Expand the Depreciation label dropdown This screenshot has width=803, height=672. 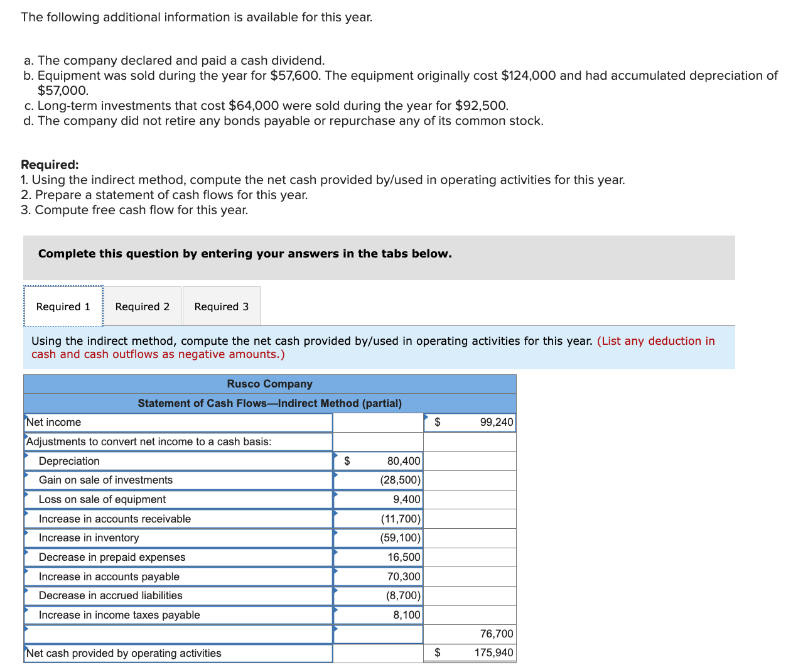point(178,462)
